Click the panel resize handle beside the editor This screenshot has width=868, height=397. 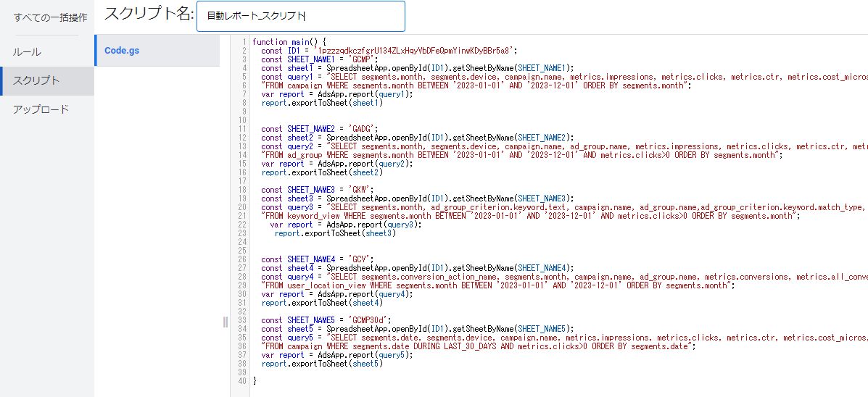tap(226, 322)
